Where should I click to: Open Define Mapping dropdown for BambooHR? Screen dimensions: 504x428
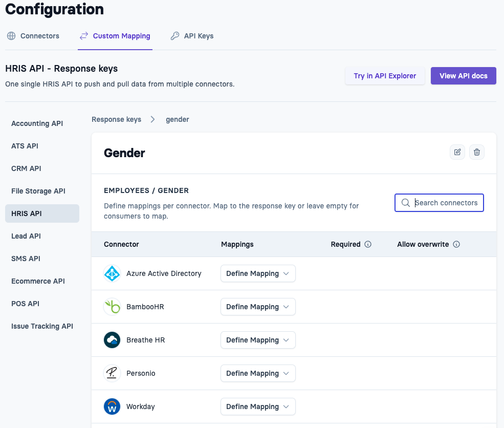click(258, 307)
